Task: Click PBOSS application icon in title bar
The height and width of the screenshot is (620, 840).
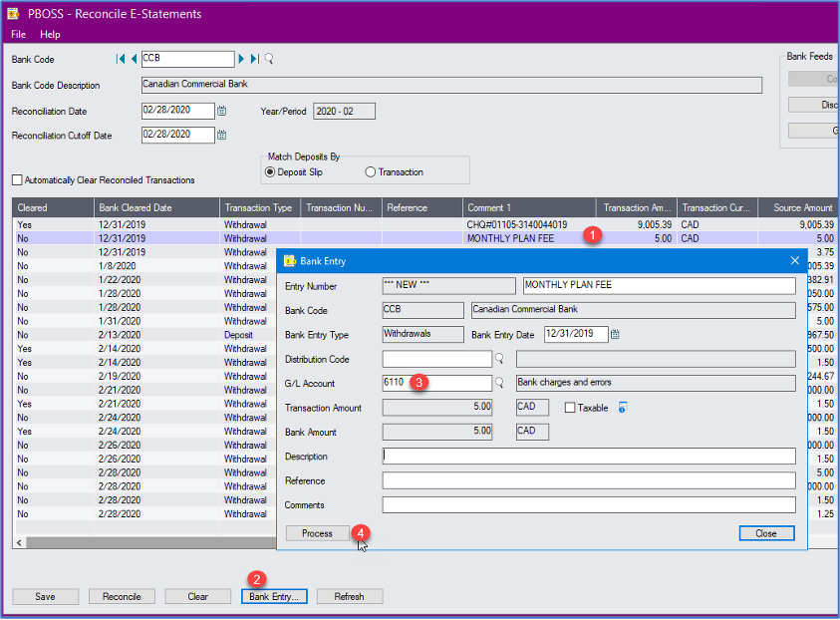Action: point(13,13)
